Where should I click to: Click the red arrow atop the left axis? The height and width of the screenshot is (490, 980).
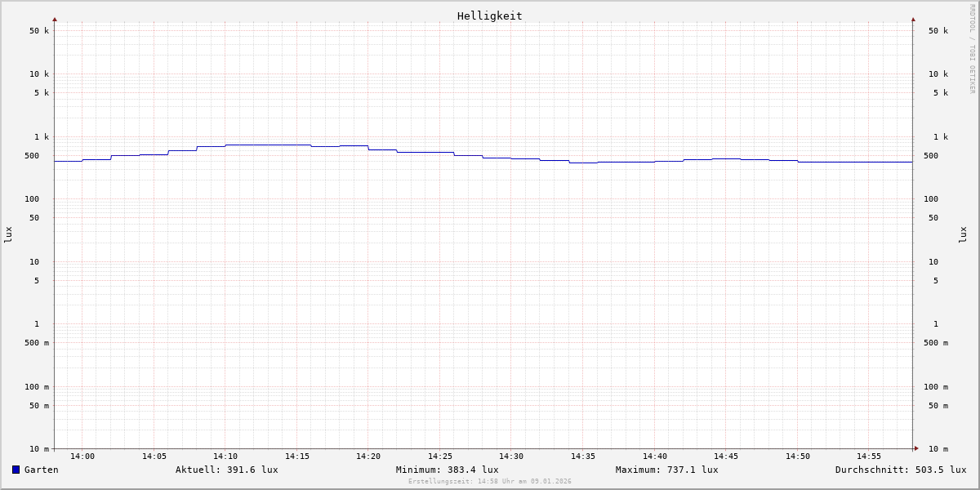click(55, 19)
